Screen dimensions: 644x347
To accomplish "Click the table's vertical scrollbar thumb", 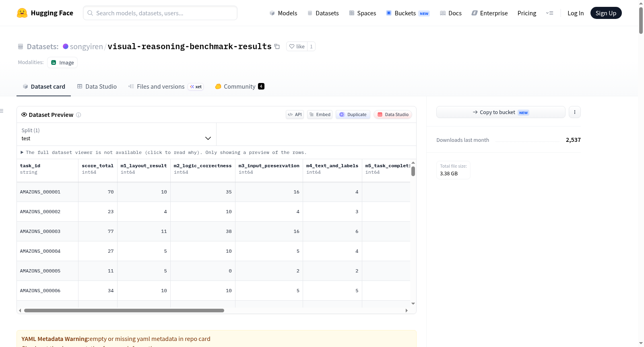I will (x=413, y=171).
